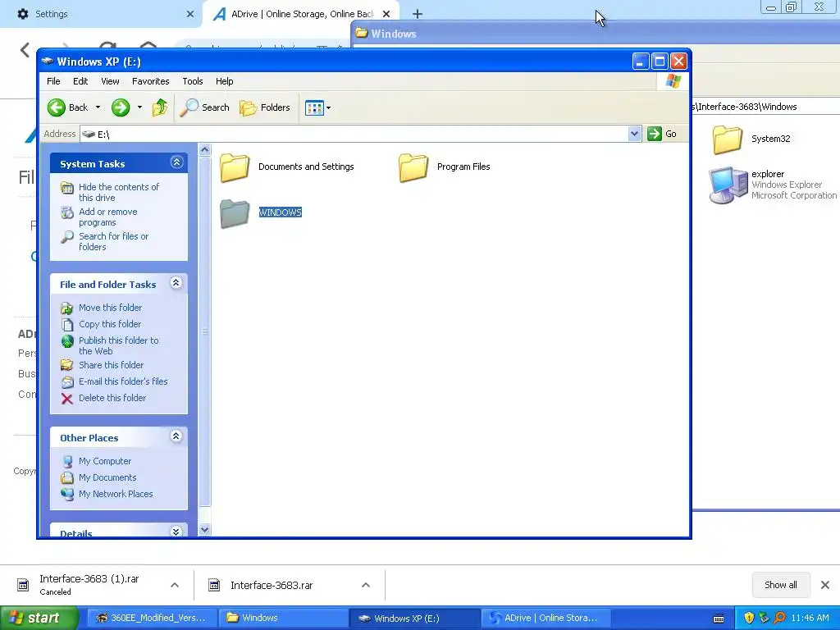Click in the Address bar field showing E:\
Image resolution: width=840 pixels, height=630 pixels.
point(354,134)
